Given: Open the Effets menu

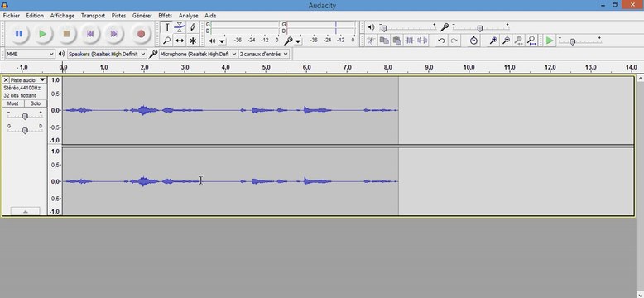Looking at the screenshot, I should (x=165, y=16).
